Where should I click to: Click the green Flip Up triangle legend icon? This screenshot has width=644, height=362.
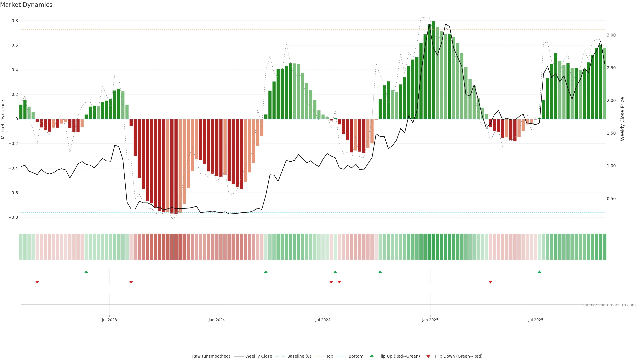tap(372, 356)
